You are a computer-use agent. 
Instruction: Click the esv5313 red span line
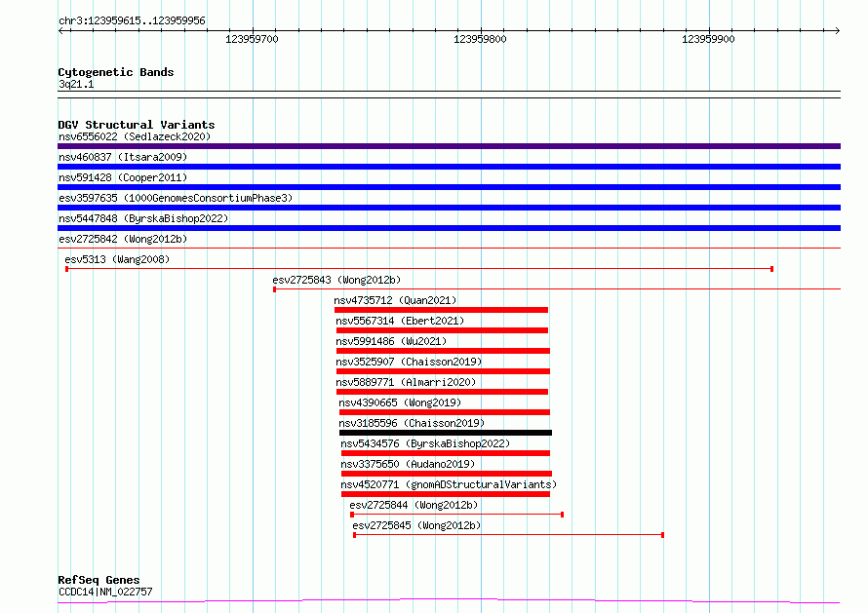click(419, 269)
